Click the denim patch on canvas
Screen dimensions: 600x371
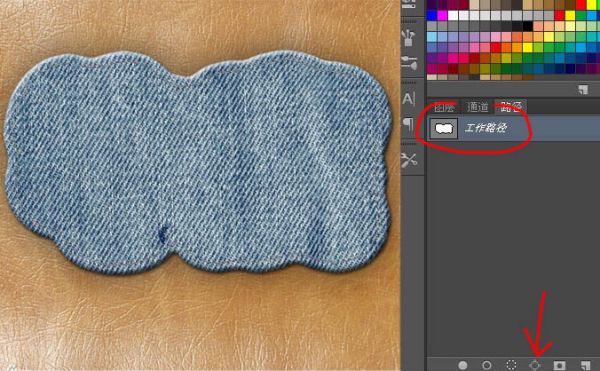click(197, 163)
